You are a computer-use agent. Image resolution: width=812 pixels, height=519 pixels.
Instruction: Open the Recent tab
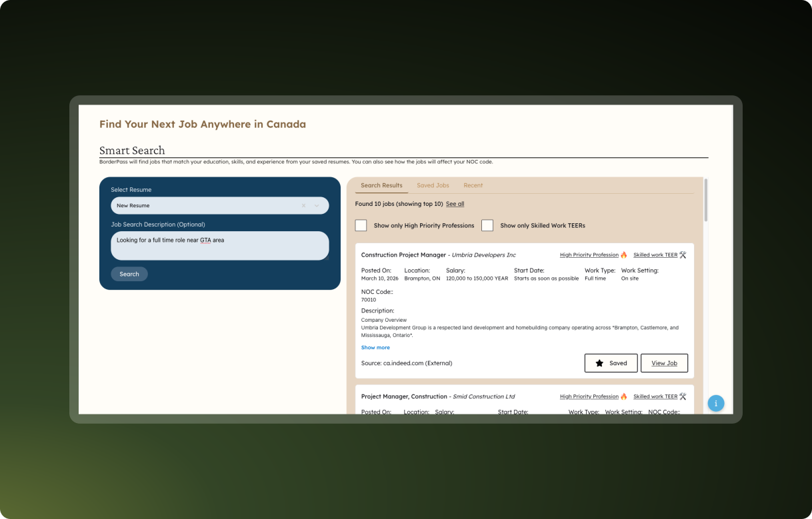[473, 185]
